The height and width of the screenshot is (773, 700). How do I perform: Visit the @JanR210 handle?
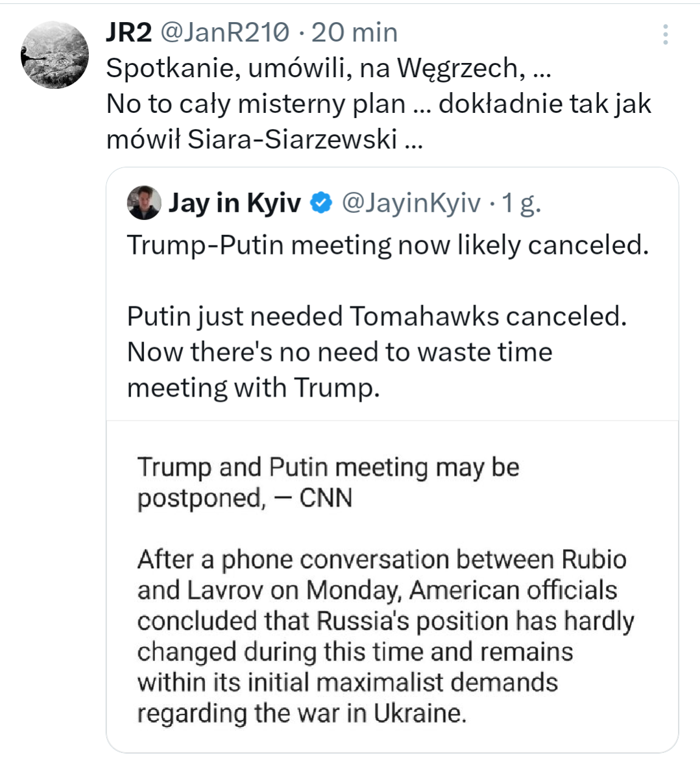click(x=224, y=32)
